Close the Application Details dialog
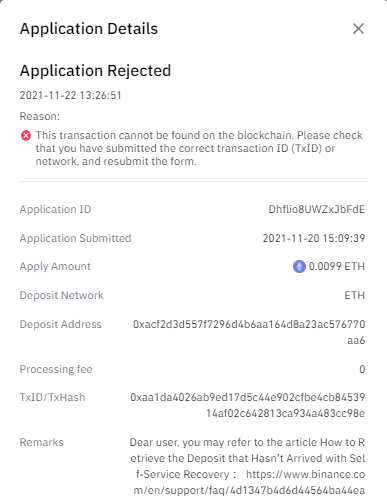Viewport: 387px width, 496px height. click(x=358, y=29)
